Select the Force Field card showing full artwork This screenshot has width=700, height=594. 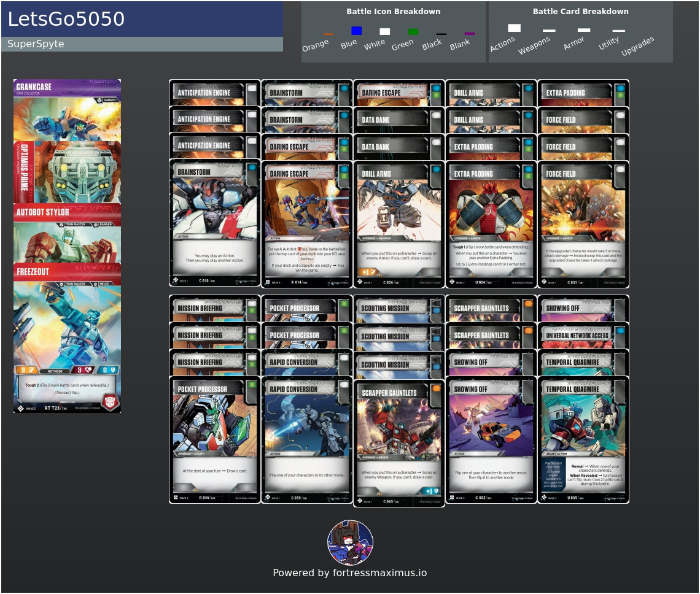tap(583, 225)
